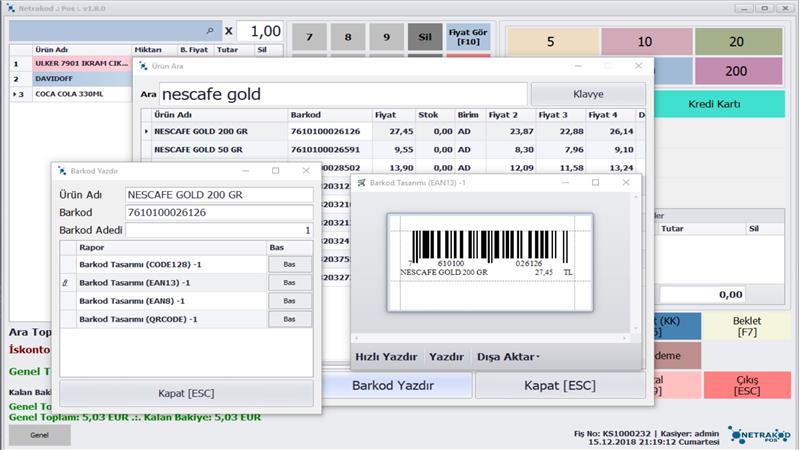This screenshot has height=450, width=800.
Task: Click the 5 banknote quick button
Action: (551, 42)
